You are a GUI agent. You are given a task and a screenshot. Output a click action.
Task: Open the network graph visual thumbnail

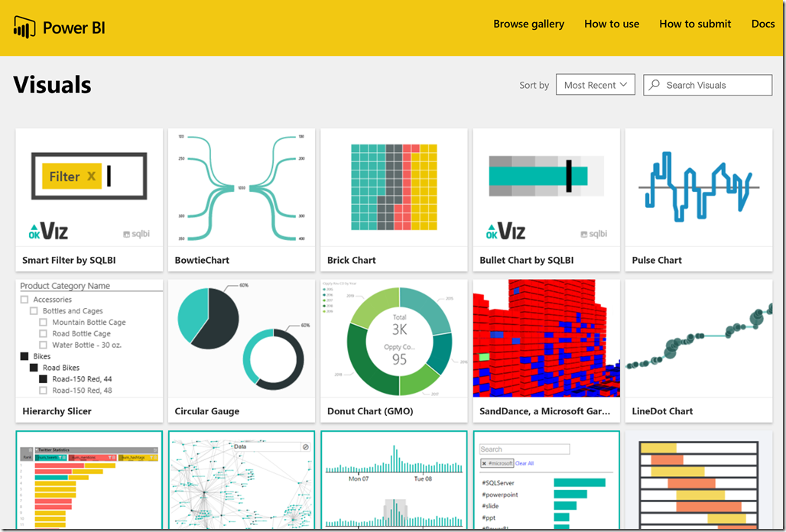tap(242, 480)
